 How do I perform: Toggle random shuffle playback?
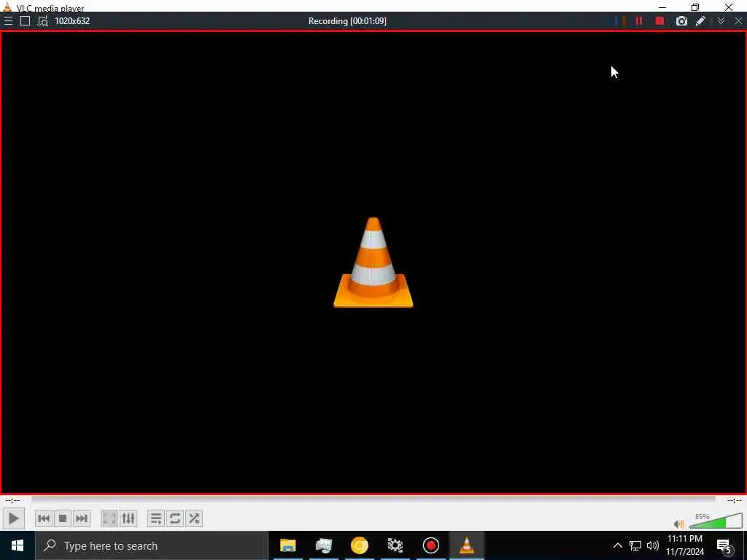[194, 518]
